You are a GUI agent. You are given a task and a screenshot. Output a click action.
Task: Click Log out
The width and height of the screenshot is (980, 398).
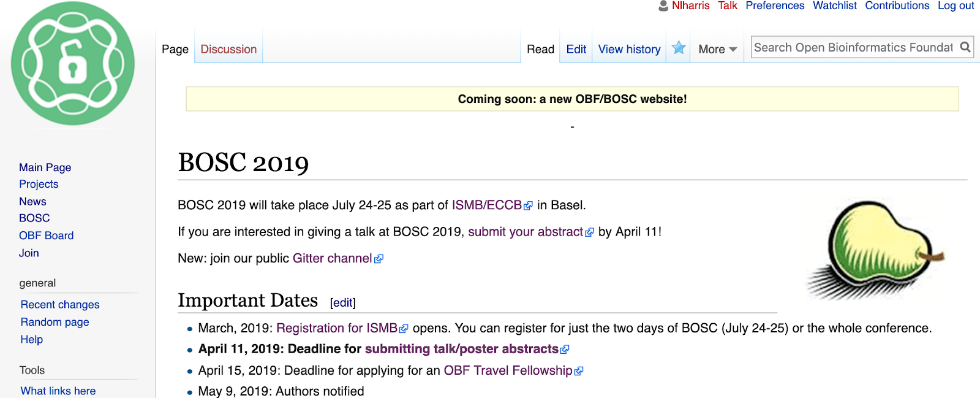tap(956, 6)
